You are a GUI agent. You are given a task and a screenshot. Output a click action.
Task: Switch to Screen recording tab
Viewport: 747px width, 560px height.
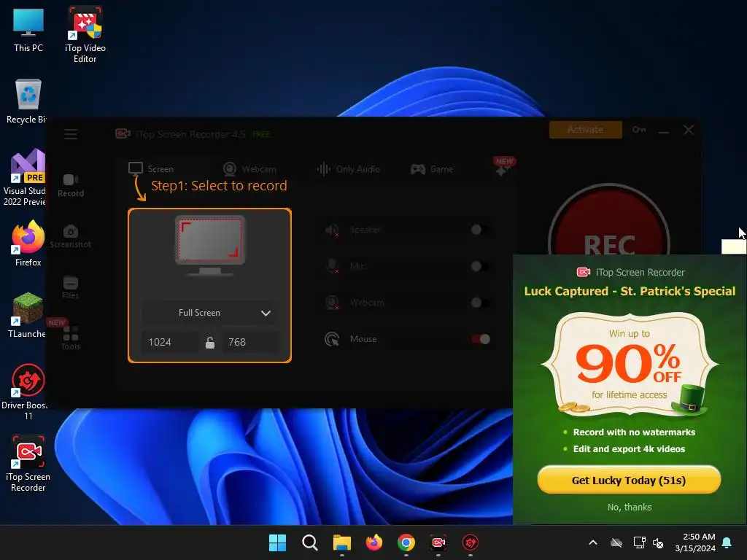pos(151,169)
